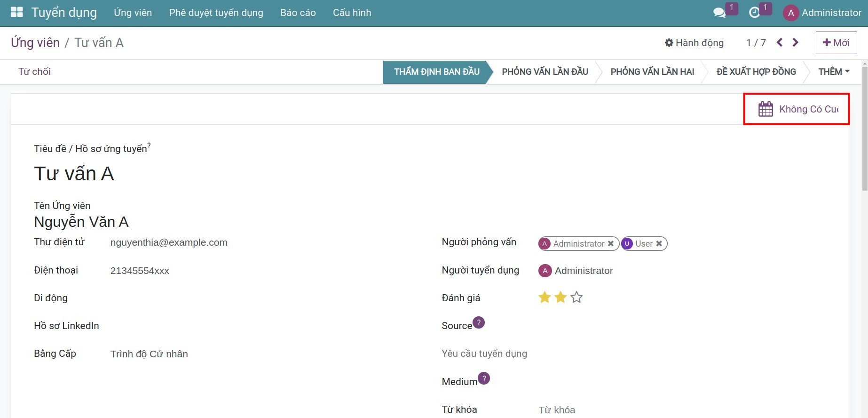Create new record with Mới button
This screenshot has width=868, height=418.
click(x=836, y=43)
